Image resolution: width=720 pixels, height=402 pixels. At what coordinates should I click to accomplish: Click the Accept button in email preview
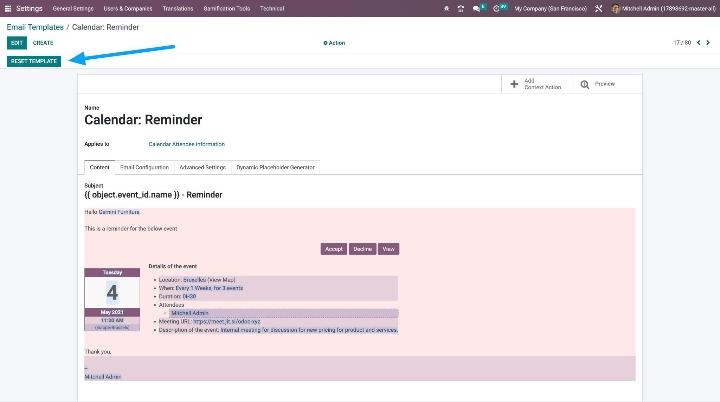pos(333,249)
